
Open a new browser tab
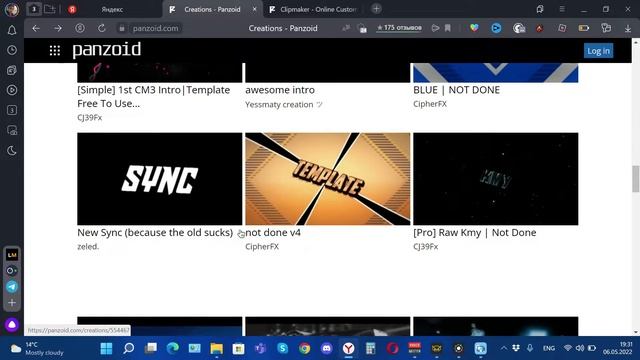click(x=376, y=9)
